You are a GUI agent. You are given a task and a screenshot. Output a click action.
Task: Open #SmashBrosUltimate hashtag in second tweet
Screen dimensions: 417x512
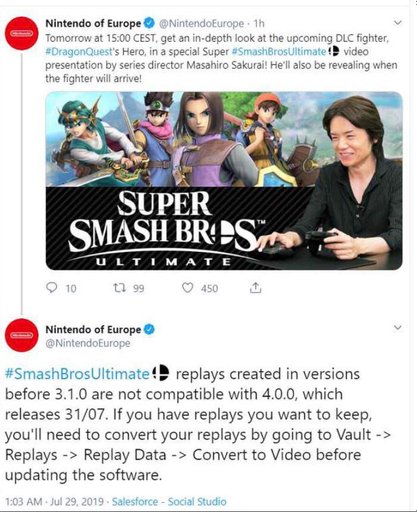[x=77, y=374]
